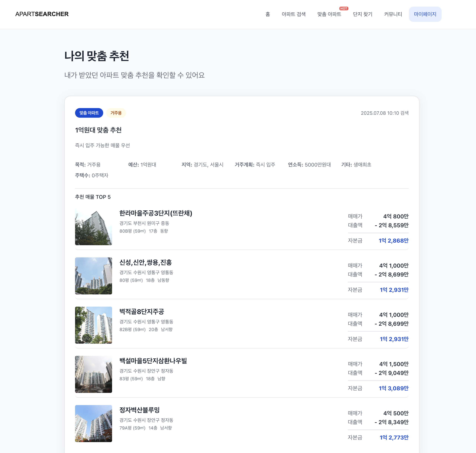
Task: Switch to 커뮤니티 menu item
Action: (393, 14)
